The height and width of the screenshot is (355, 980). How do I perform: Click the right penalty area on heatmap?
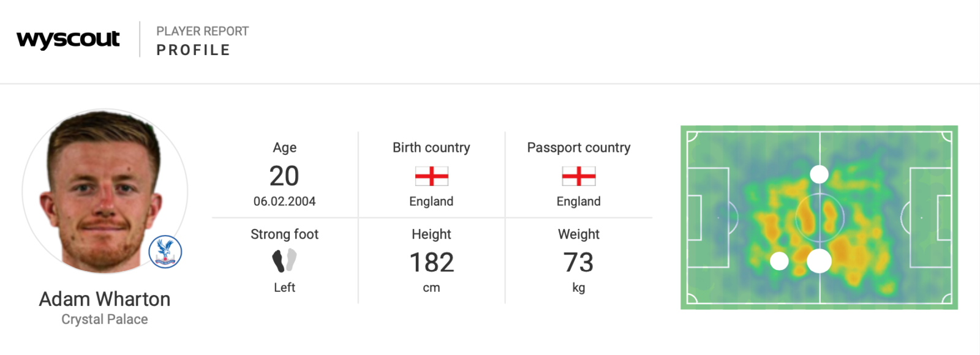tap(930, 217)
